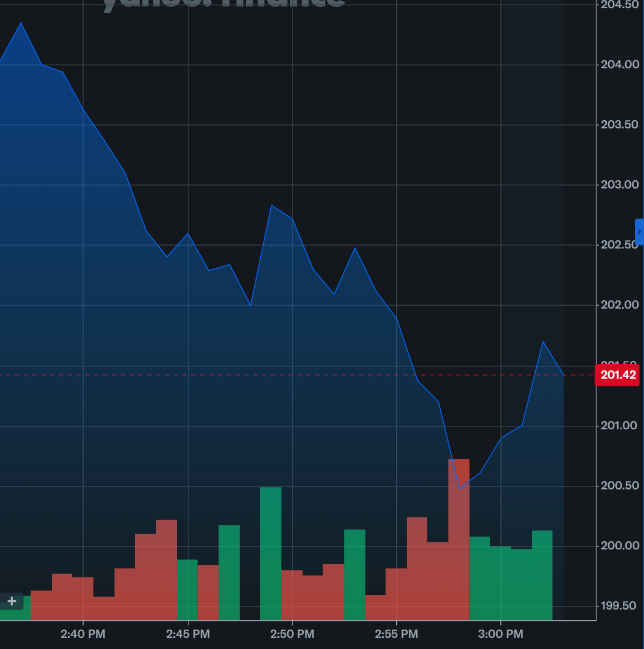The height and width of the screenshot is (649, 644).
Task: Click the 2:50 PM time axis label
Action: (x=292, y=634)
